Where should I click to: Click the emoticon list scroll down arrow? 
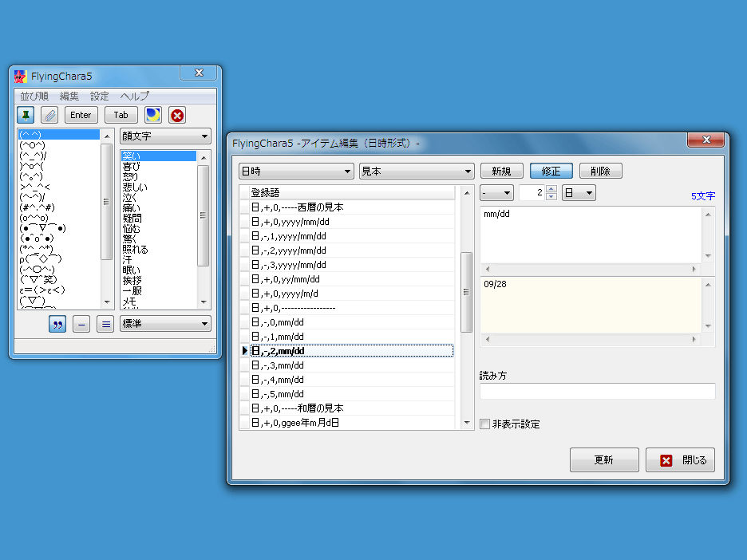pos(107,302)
